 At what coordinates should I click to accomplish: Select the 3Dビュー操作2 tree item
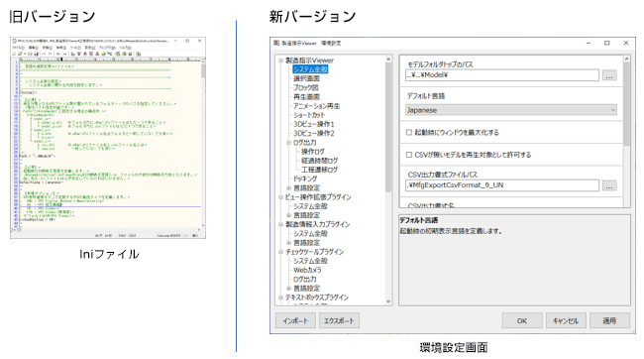point(314,133)
